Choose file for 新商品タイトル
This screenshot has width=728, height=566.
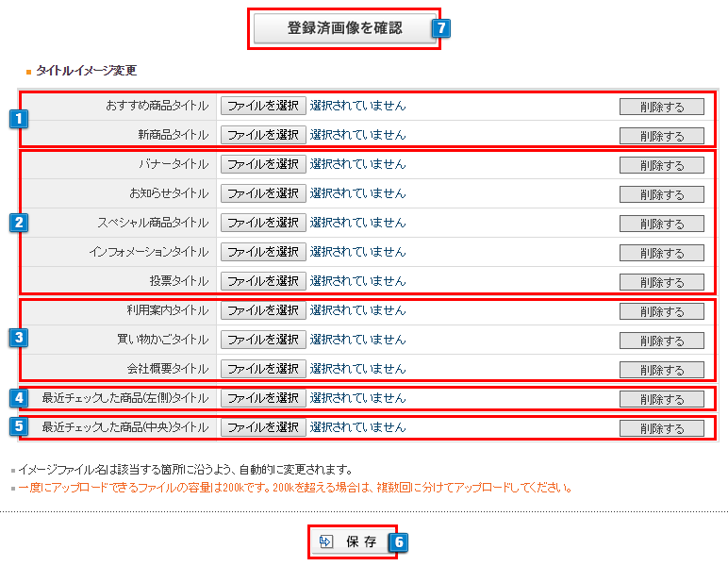tap(263, 135)
